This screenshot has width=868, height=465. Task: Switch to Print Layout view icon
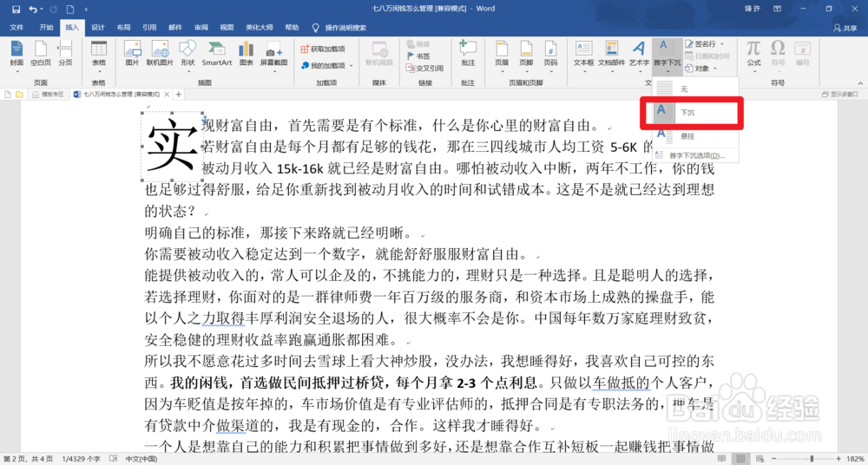click(x=740, y=459)
